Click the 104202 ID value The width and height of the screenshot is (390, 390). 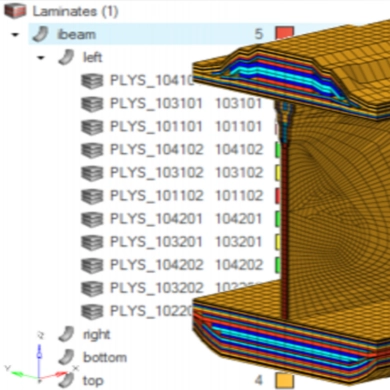coord(239,265)
